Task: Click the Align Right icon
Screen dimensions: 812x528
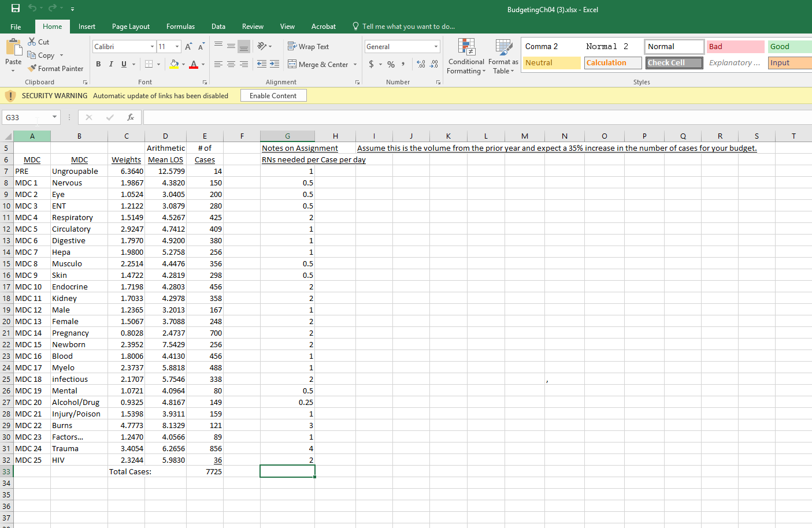Action: [244, 64]
